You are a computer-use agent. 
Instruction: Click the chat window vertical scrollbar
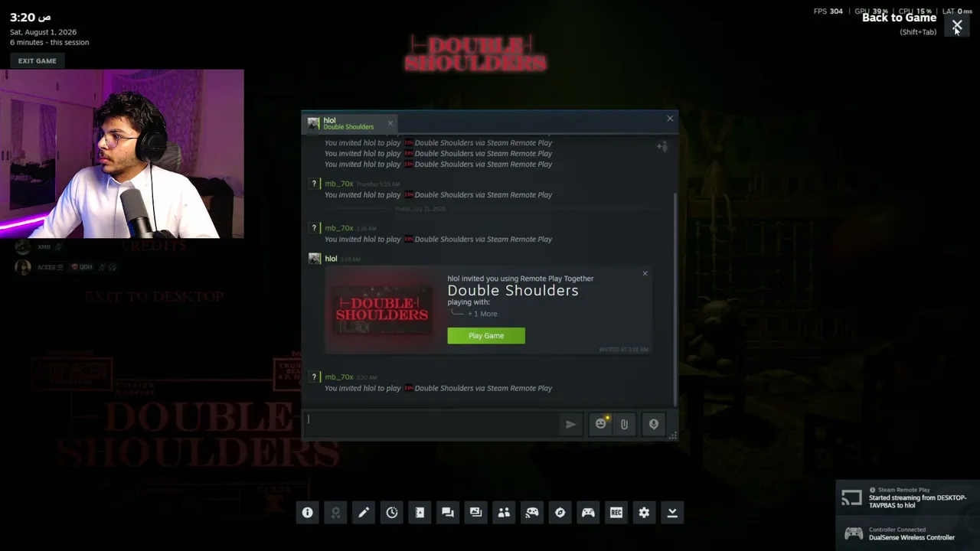675,298
